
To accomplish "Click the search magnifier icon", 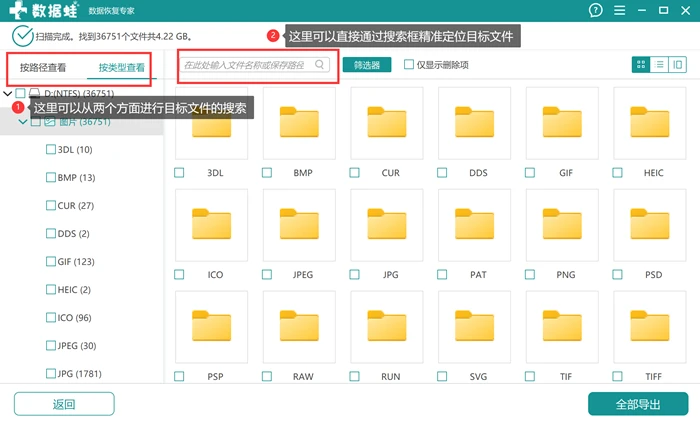I will (x=320, y=65).
